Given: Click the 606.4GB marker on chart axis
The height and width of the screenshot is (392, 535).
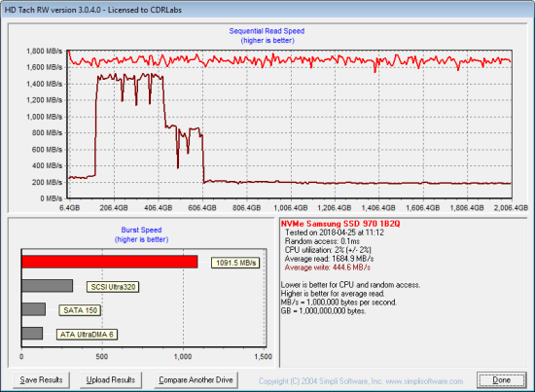Looking at the screenshot, I should pyautogui.click(x=202, y=208).
